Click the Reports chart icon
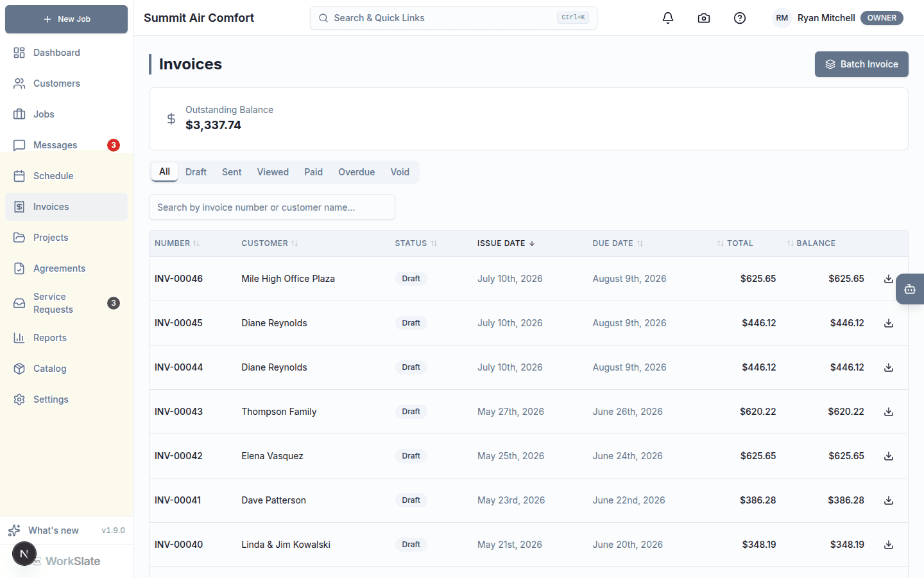Screen dimensions: 924x578 19,338
